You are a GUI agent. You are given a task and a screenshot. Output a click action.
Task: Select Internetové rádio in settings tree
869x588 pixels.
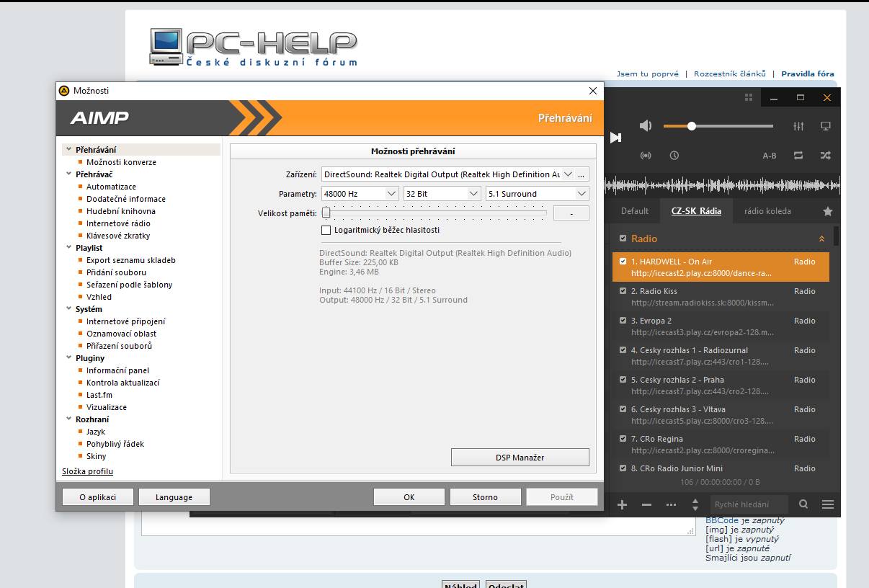[118, 223]
